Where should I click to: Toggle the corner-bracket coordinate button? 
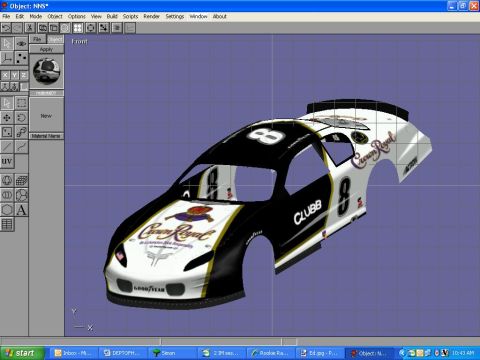click(x=24, y=87)
